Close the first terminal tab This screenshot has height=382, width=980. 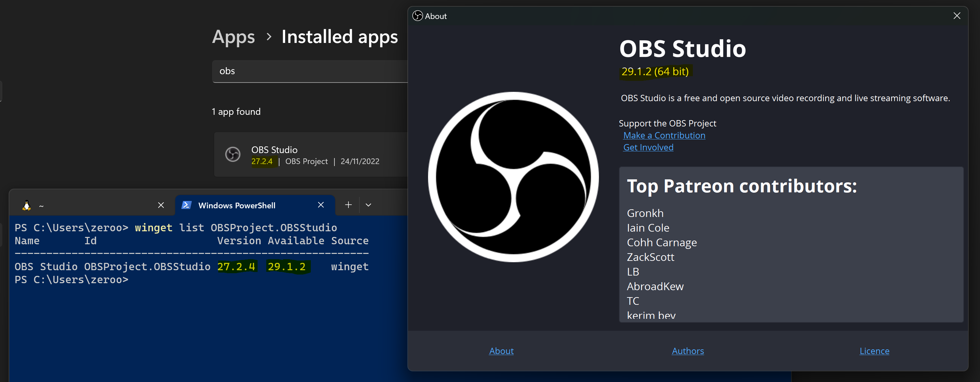pos(161,205)
